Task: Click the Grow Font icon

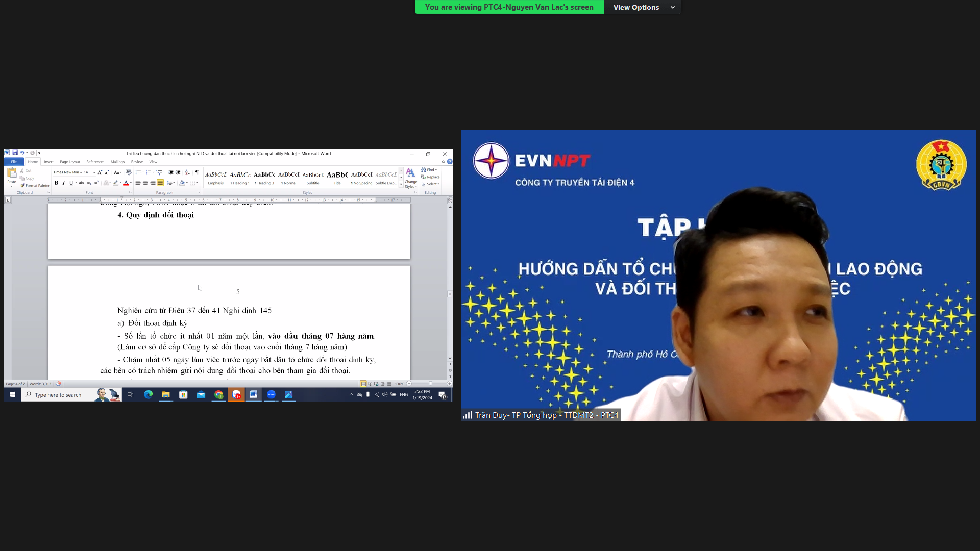Action: pyautogui.click(x=100, y=172)
